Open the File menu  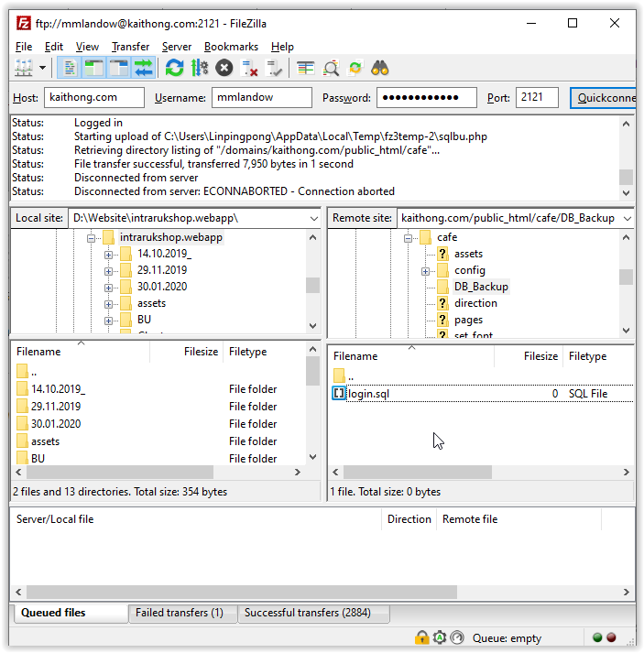24,47
